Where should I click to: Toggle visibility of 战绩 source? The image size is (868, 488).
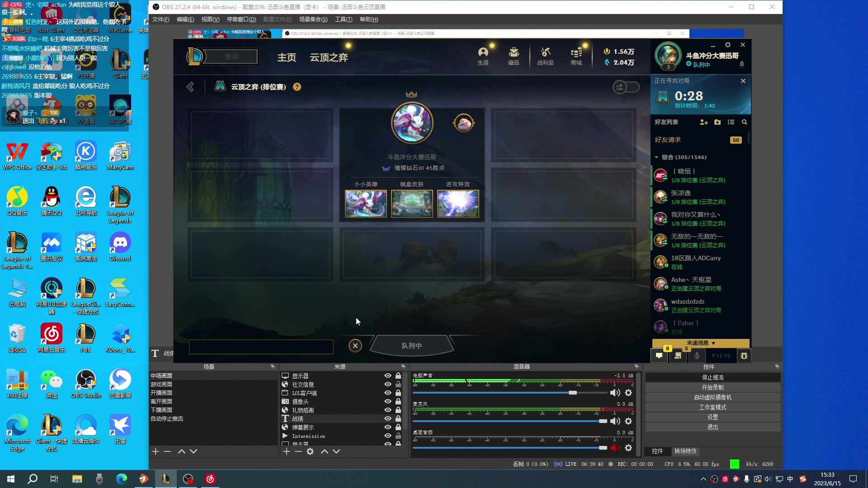coord(388,418)
